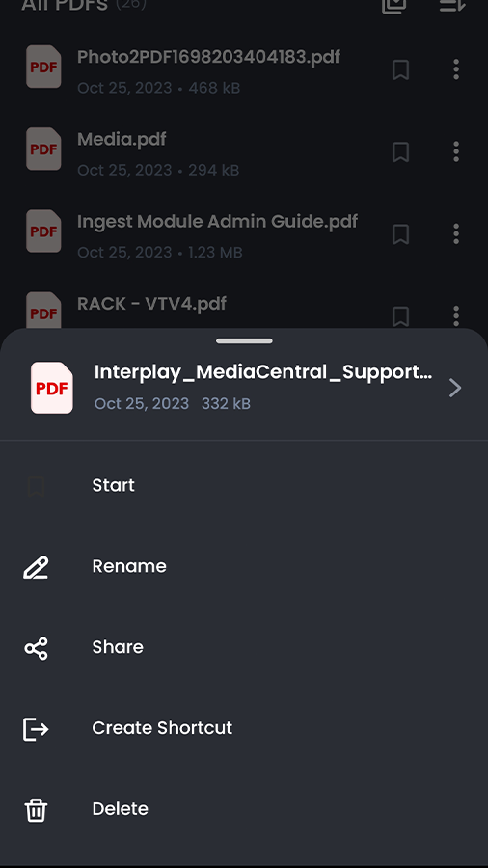488x868 pixels.
Task: Tap the bottom sheet drag handle
Action: coord(244,341)
